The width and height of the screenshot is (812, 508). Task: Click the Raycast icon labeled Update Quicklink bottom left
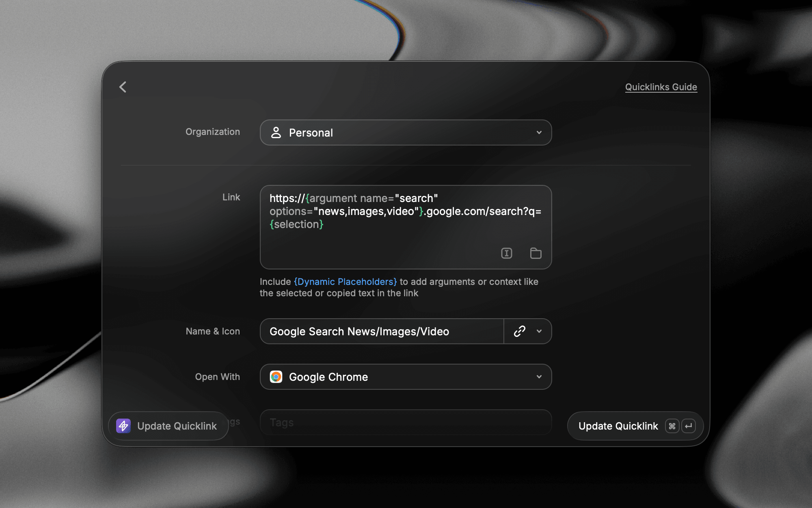click(x=123, y=426)
